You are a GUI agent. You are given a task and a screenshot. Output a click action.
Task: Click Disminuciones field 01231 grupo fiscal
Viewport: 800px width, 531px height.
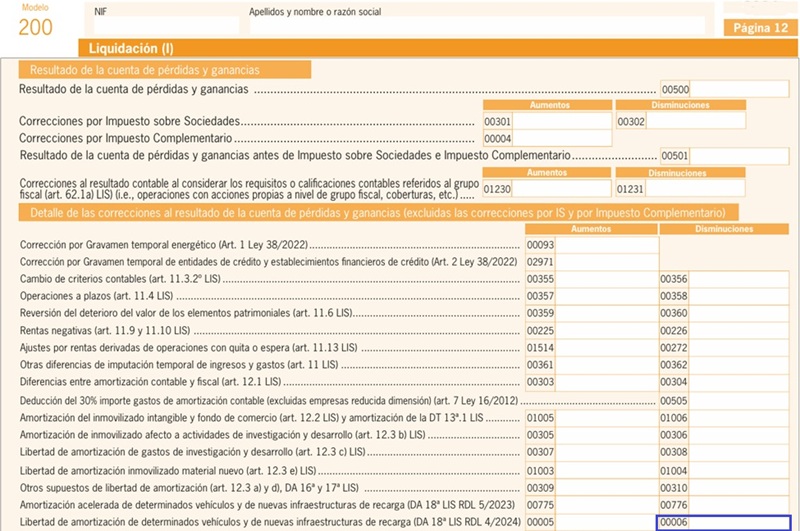point(695,189)
